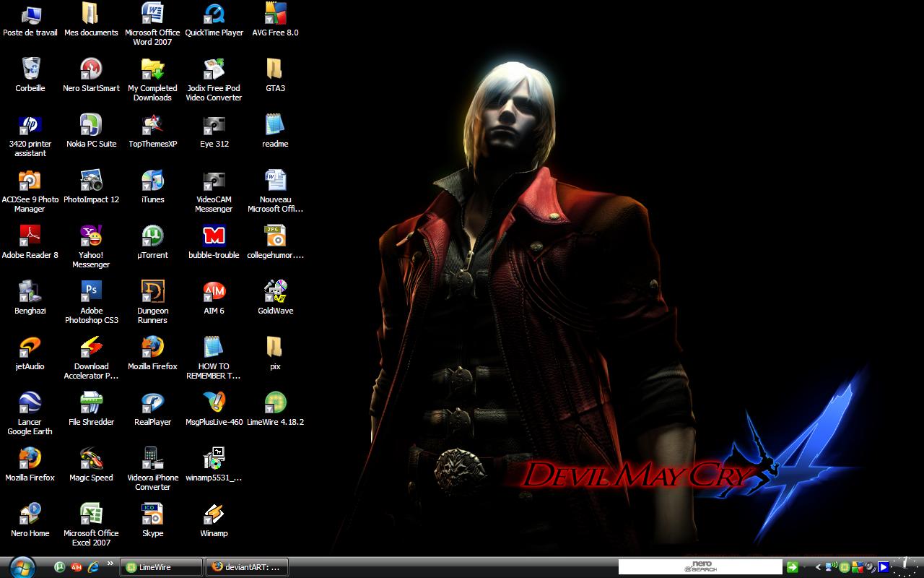Open bubble-trouble game icon
Screen dimensions: 924x578
[x=214, y=243]
